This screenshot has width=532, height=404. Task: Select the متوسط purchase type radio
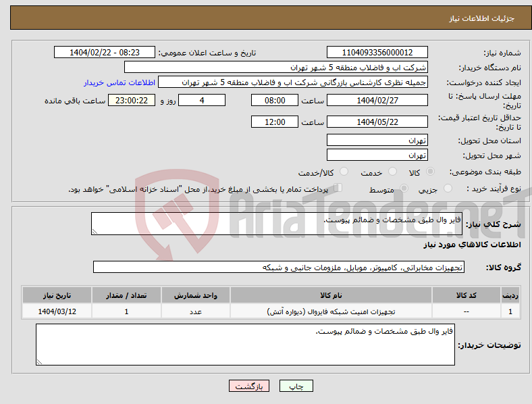coord(404,188)
